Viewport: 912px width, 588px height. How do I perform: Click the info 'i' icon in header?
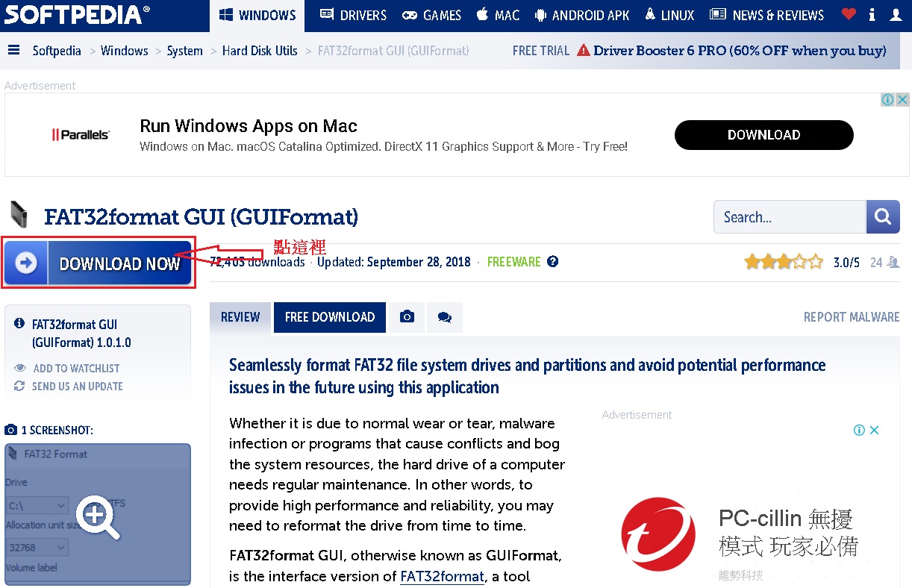[872, 14]
